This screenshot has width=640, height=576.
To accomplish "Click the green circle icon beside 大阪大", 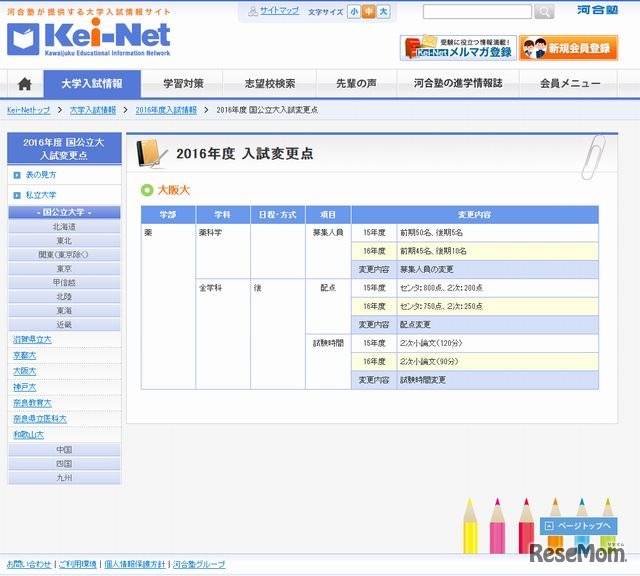I will point(147,190).
